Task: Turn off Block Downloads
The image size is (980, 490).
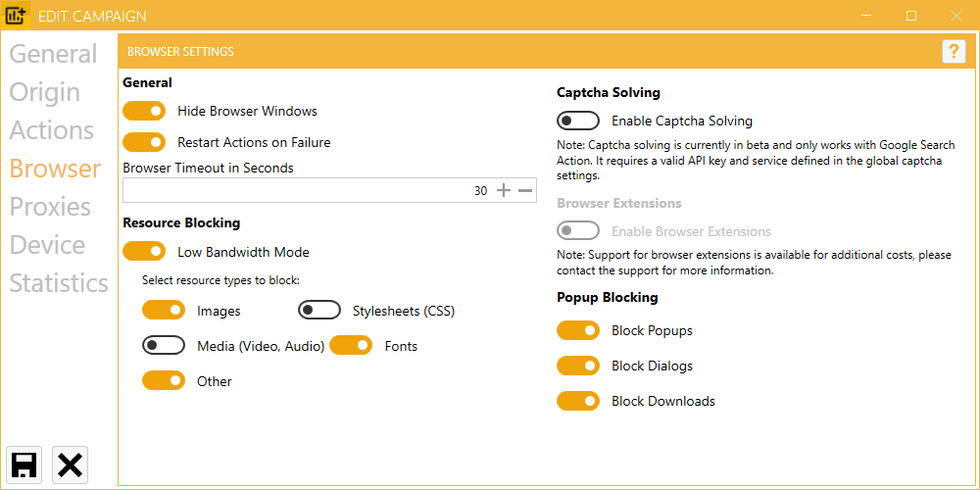Action: click(578, 401)
